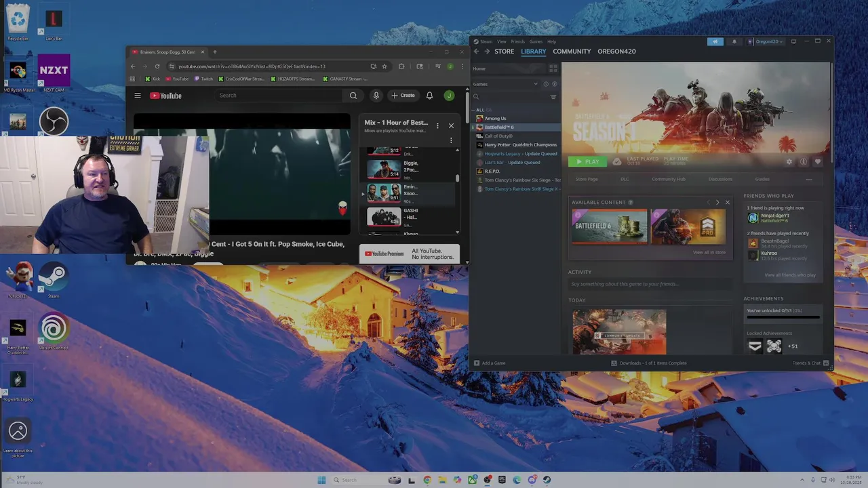Click the recent activity clock filter in Steam
Screen dimensions: 868x488
pos(546,84)
